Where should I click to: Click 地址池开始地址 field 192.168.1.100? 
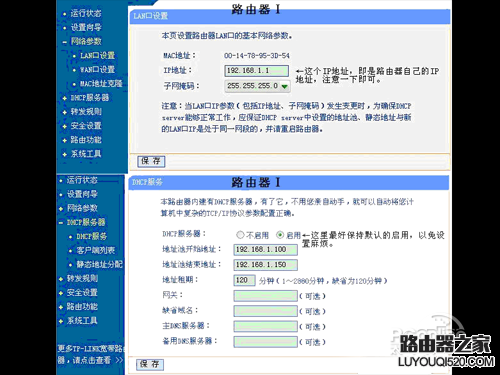(x=265, y=250)
